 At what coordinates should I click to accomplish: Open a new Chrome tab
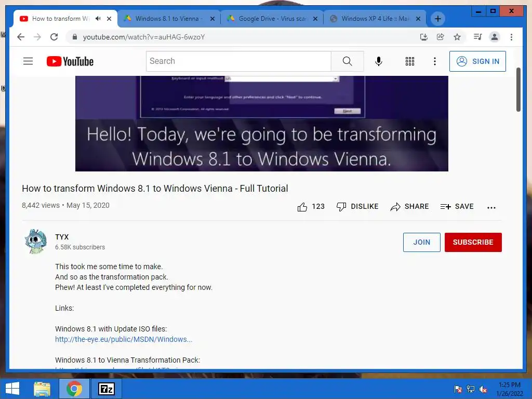438,19
